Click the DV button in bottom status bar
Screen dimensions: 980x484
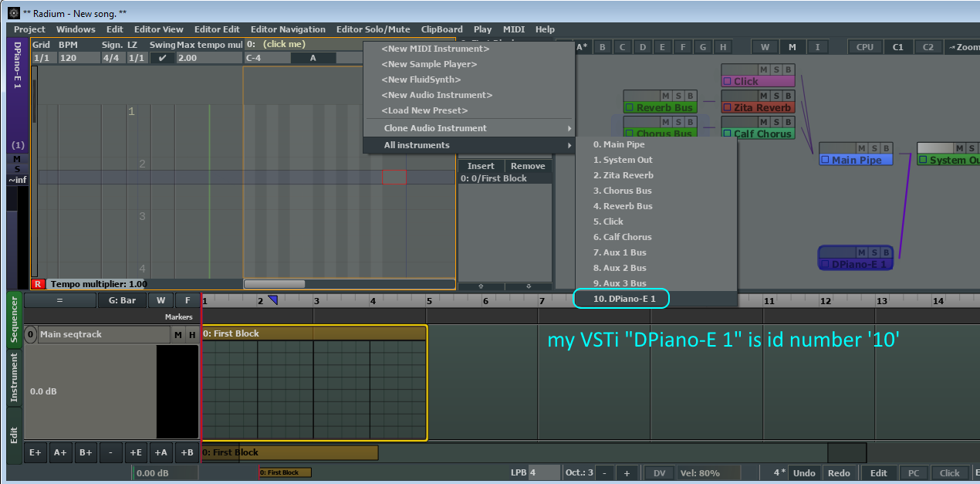(x=658, y=472)
